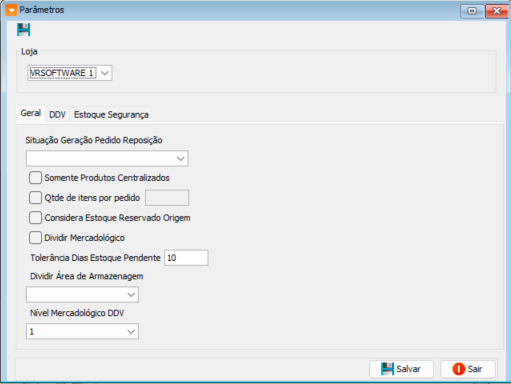This screenshot has height=384, width=511.
Task: Click the save floppy disk toolbar icon
Action: point(23,30)
